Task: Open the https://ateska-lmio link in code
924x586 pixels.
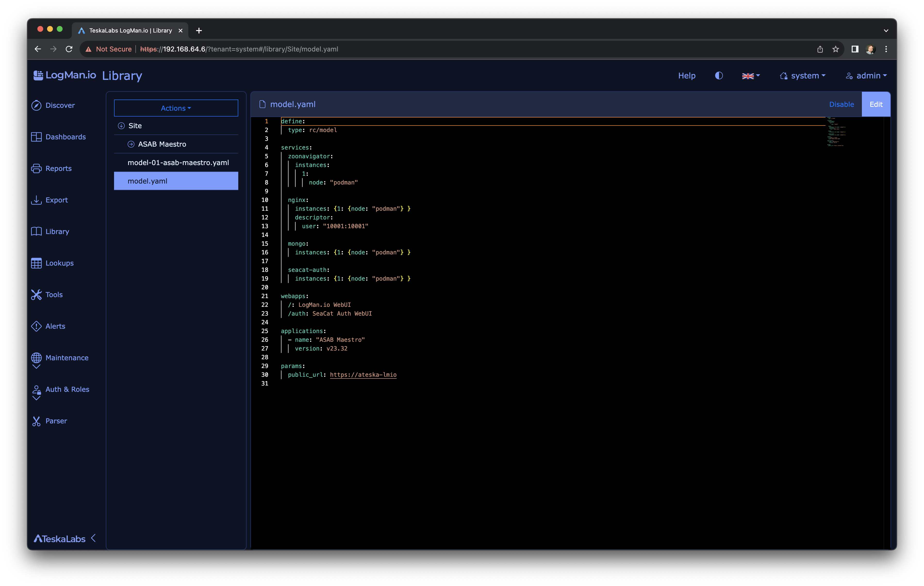Action: [x=363, y=375]
